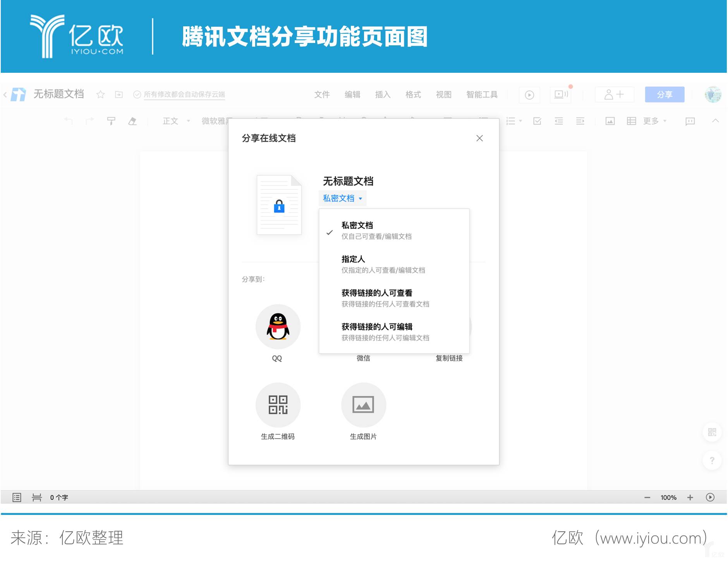Click the 复制链接 share label
Viewport: 728px width, 561px height.
point(449,358)
